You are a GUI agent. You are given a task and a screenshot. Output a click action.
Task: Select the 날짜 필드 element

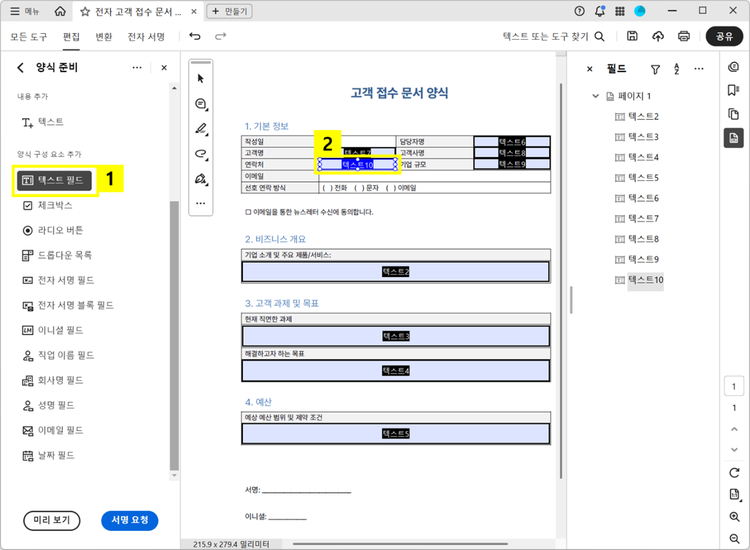pyautogui.click(x=48, y=455)
